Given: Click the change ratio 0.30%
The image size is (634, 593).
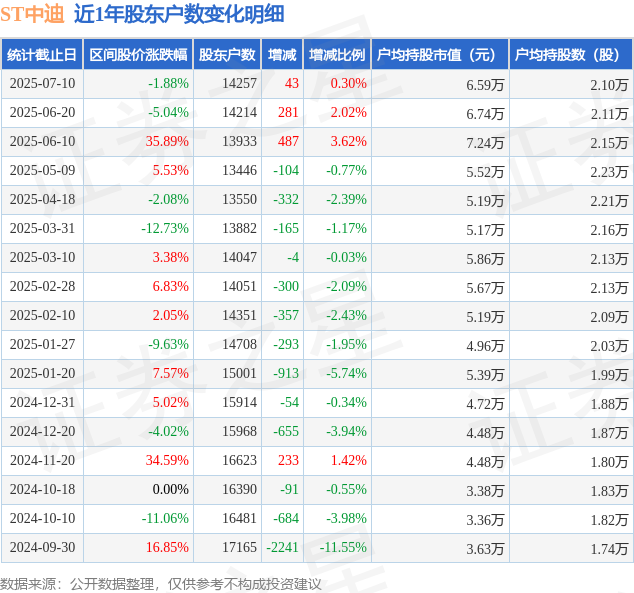Looking at the screenshot, I should tap(349, 83).
